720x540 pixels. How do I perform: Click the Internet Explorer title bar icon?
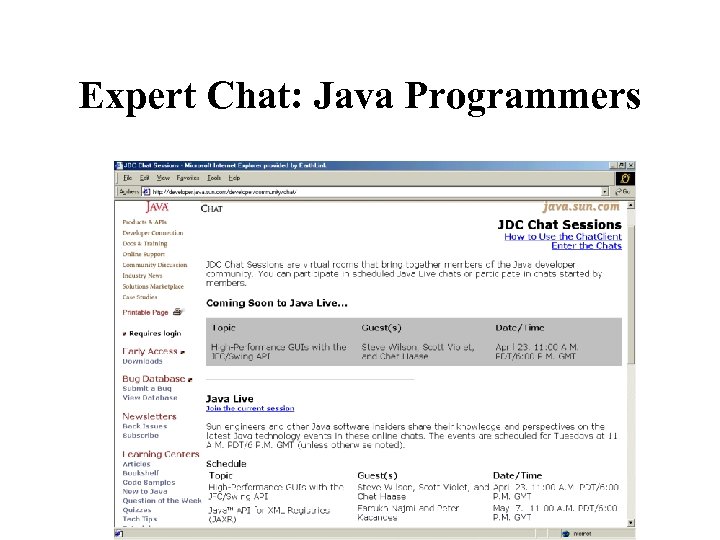[119, 165]
